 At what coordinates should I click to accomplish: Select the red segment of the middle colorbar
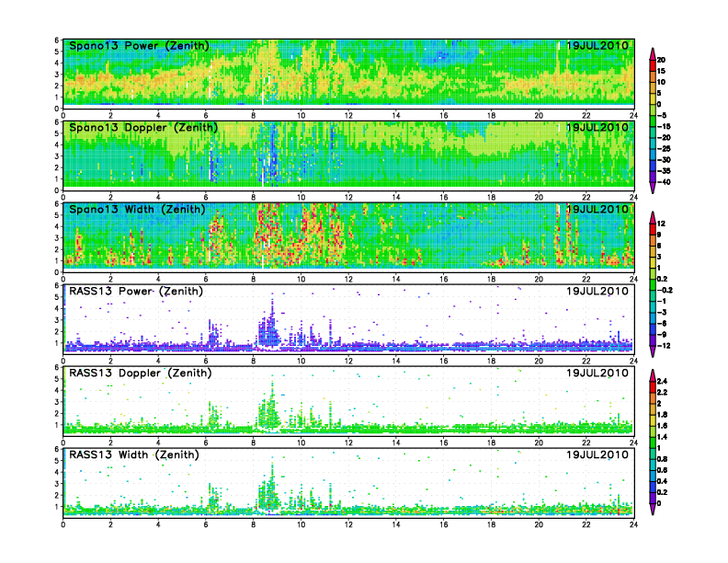(653, 229)
